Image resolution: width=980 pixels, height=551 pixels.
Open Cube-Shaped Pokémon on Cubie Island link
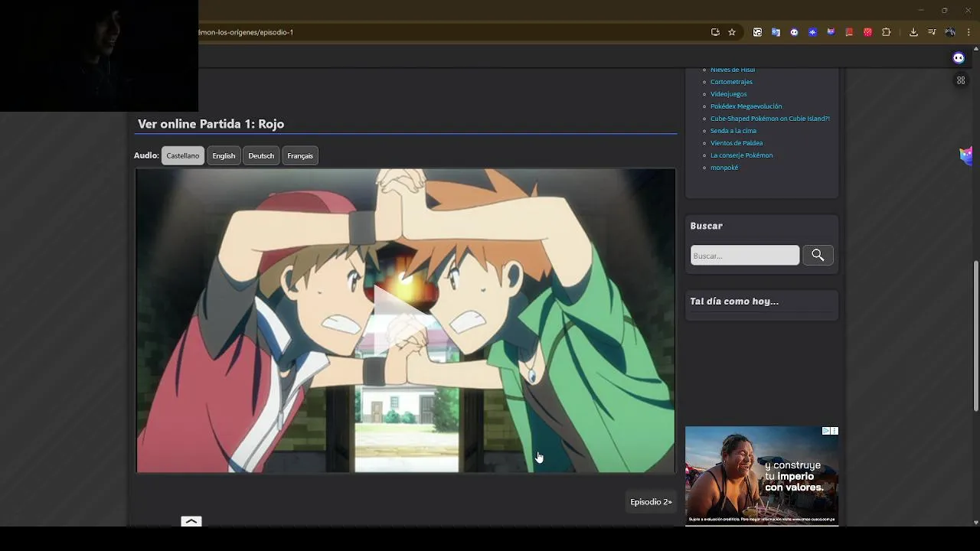click(x=770, y=119)
